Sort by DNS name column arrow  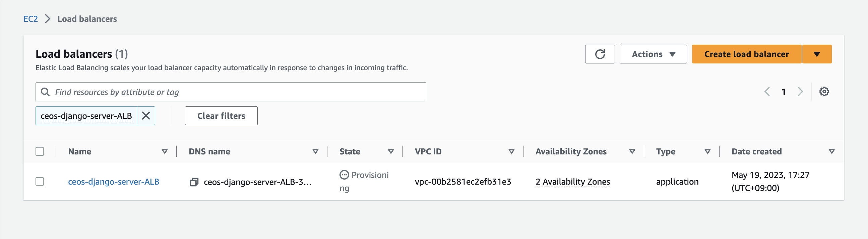click(x=315, y=152)
